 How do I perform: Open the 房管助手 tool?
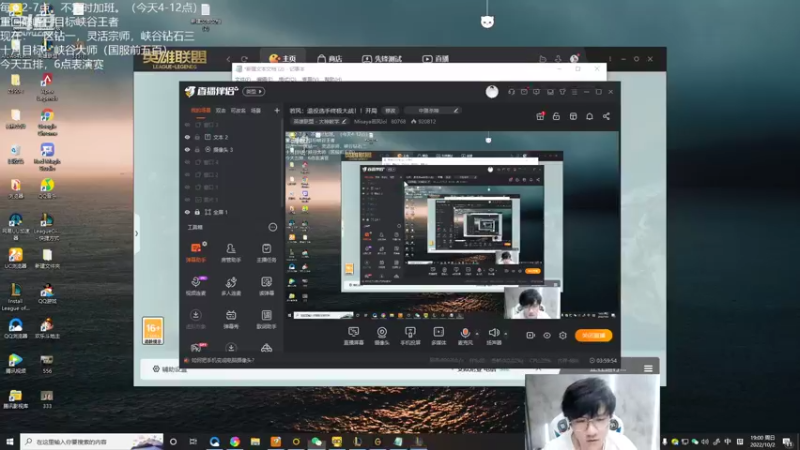point(231,253)
